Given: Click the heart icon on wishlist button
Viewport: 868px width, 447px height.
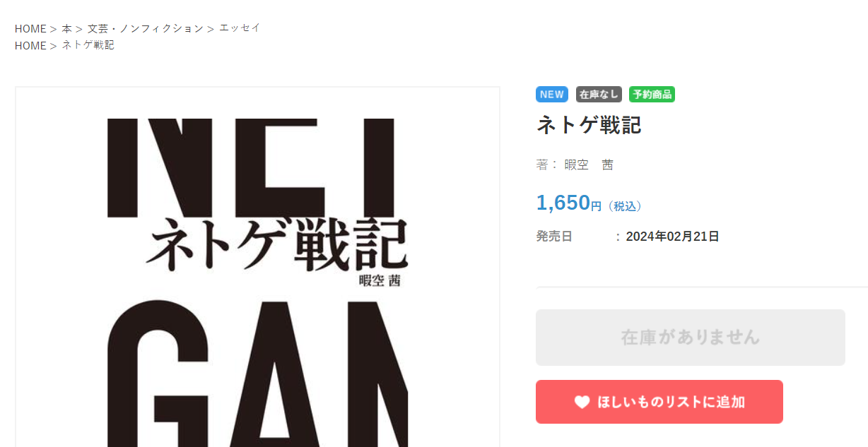Looking at the screenshot, I should tap(582, 402).
